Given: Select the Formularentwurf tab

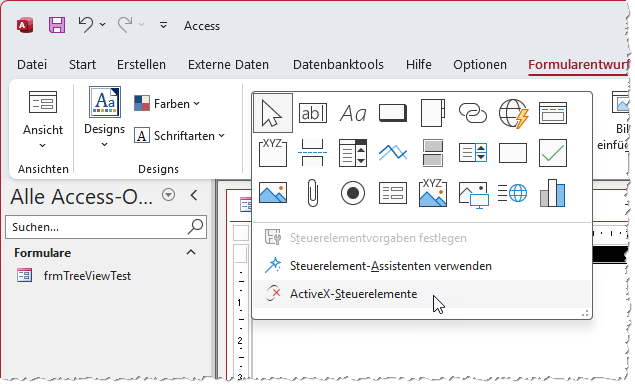Looking at the screenshot, I should (x=579, y=64).
